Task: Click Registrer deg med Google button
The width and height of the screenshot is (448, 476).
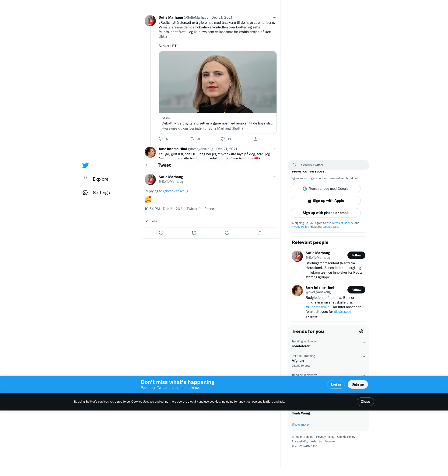Action: click(x=325, y=189)
